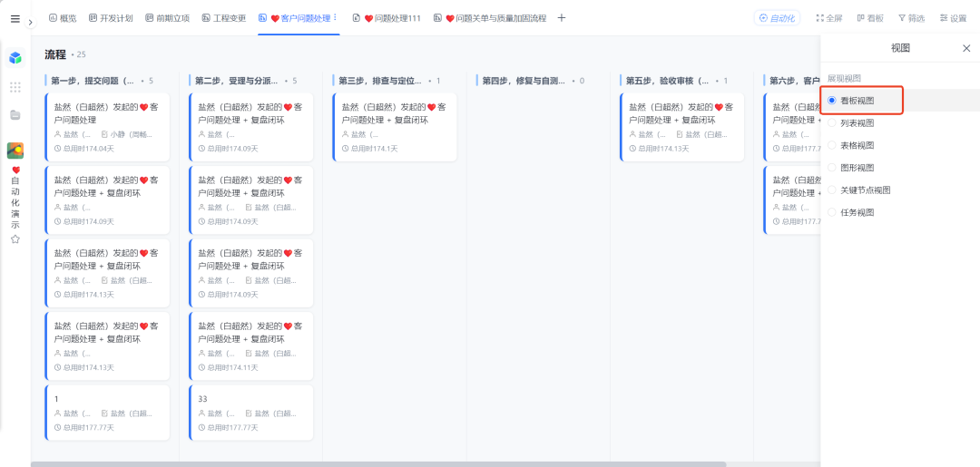Click the 第二步，受理与分派 column header

click(x=237, y=81)
